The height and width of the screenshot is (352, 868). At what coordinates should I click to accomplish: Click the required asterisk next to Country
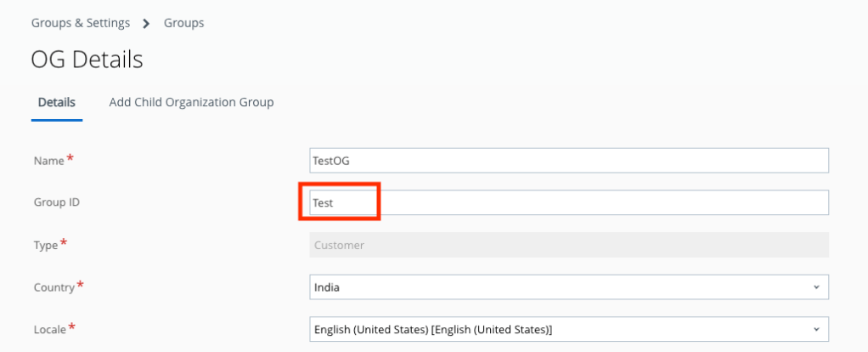click(x=81, y=285)
